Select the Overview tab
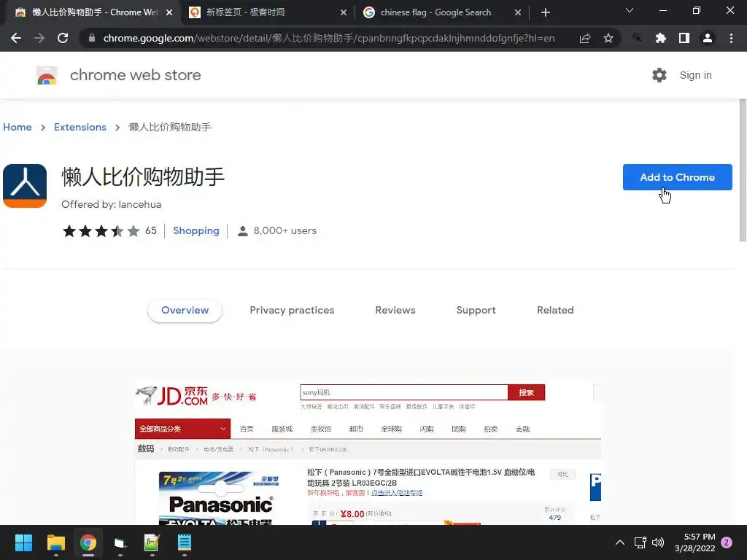 [x=185, y=310]
